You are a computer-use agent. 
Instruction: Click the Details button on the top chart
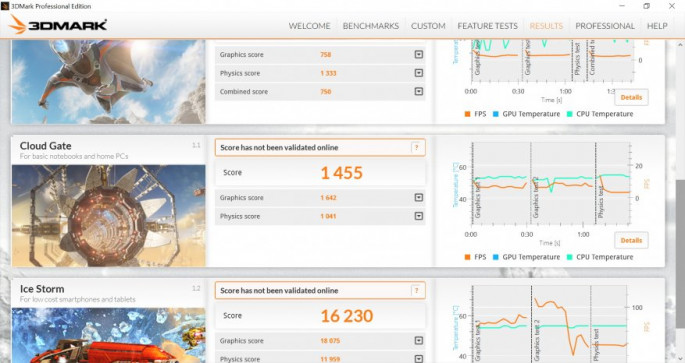tap(631, 97)
